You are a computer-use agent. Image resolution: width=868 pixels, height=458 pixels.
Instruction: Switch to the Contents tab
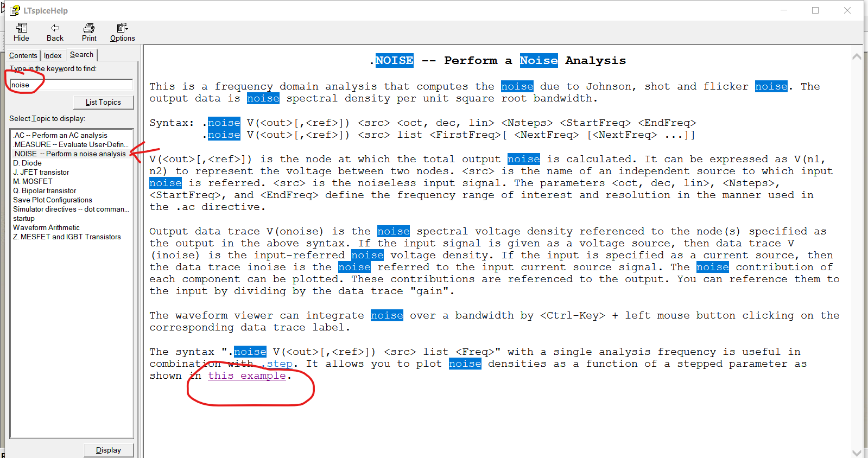click(x=23, y=55)
